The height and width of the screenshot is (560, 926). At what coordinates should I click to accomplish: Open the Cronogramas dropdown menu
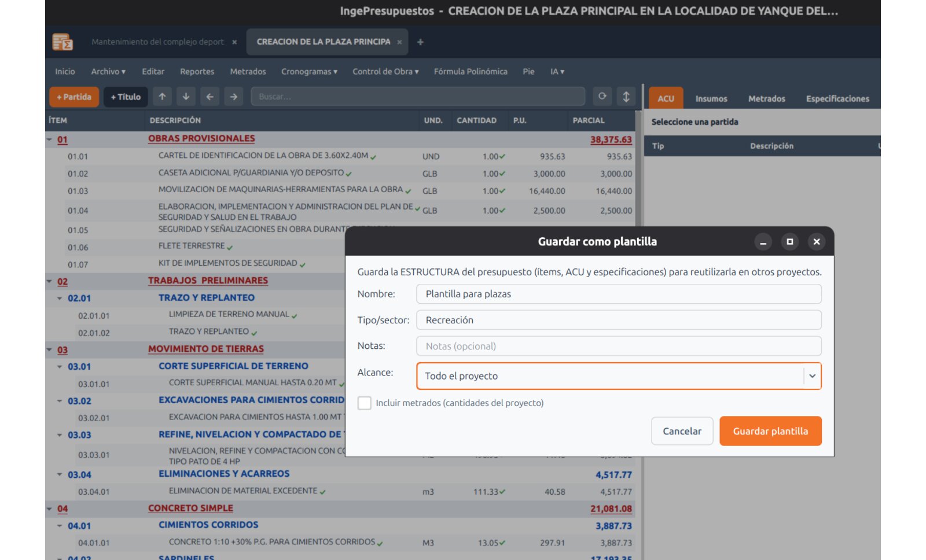pyautogui.click(x=309, y=72)
